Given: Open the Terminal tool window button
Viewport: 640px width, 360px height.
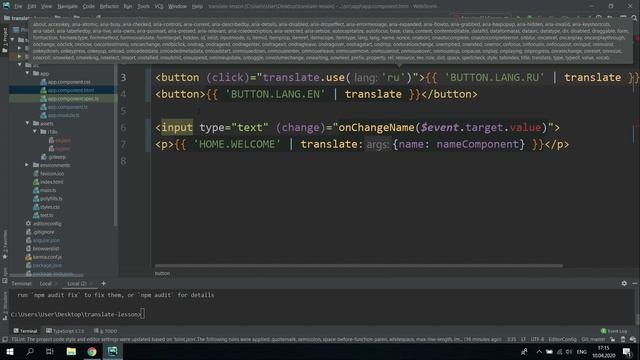Looking at the screenshot, I should 25,331.
